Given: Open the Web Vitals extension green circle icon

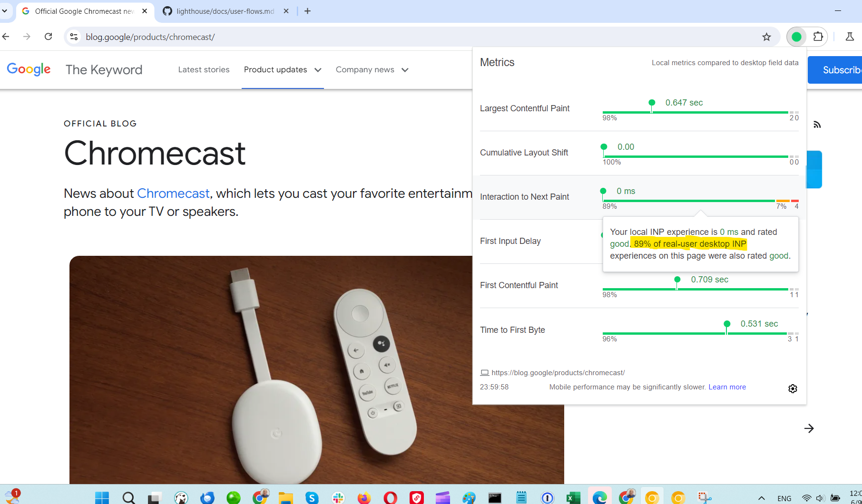Looking at the screenshot, I should point(796,37).
